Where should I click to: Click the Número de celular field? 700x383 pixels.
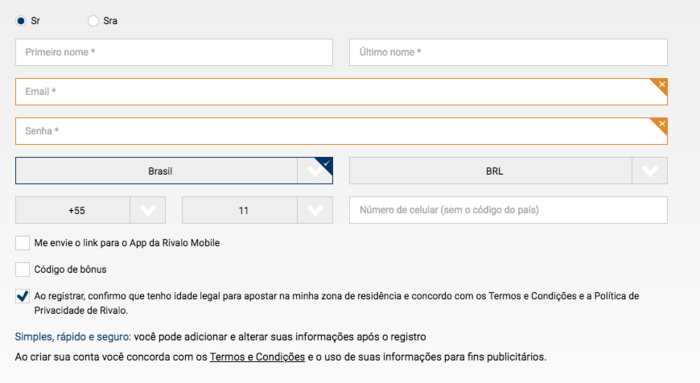[508, 210]
